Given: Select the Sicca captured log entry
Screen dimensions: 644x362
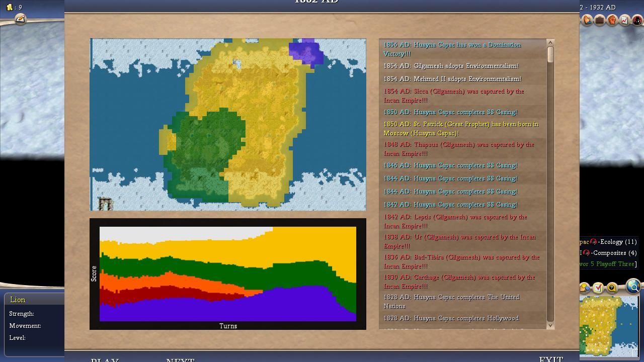Looking at the screenshot, I should click(462, 96).
